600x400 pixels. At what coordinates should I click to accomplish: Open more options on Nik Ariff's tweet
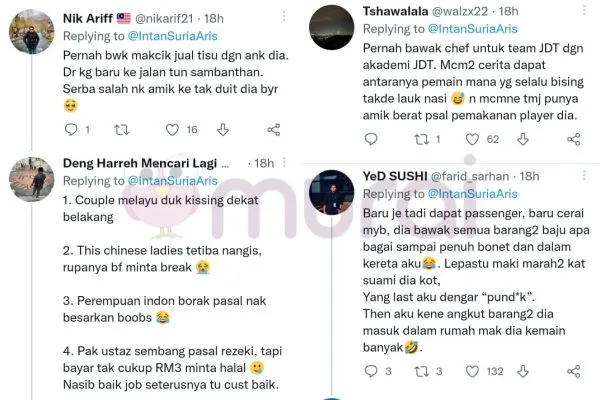(284, 16)
